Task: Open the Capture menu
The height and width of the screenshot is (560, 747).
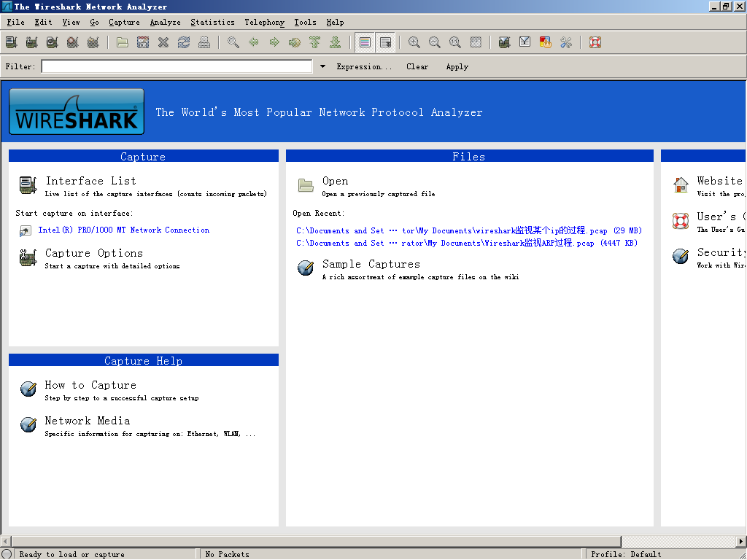Action: click(124, 23)
